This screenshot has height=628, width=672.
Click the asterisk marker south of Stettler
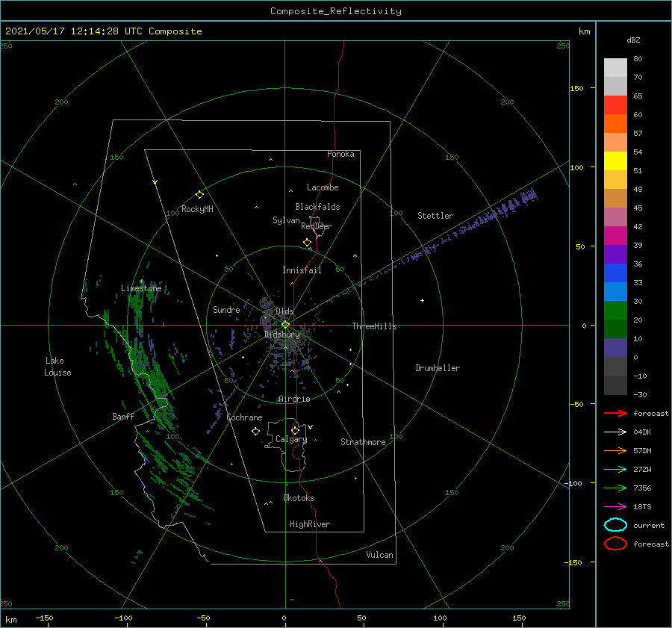[x=355, y=256]
